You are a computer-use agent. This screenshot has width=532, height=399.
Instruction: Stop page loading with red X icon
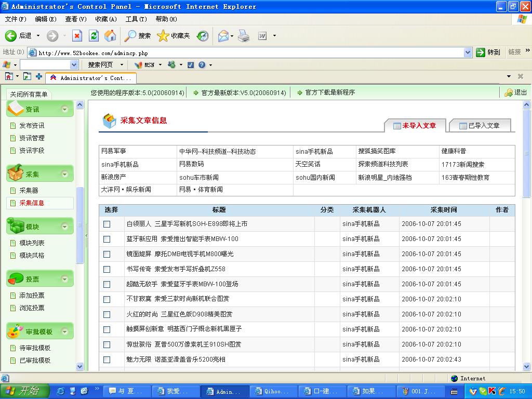point(77,36)
